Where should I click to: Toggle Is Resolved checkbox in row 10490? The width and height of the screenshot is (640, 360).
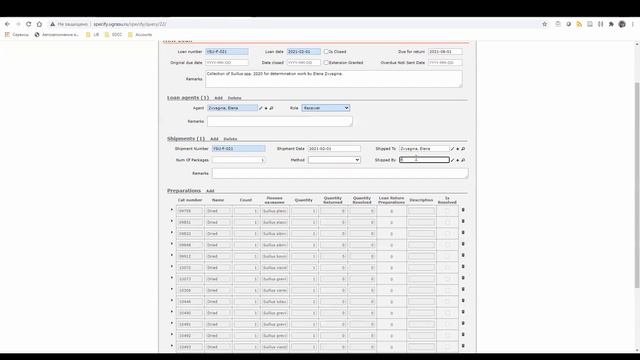coord(447,313)
